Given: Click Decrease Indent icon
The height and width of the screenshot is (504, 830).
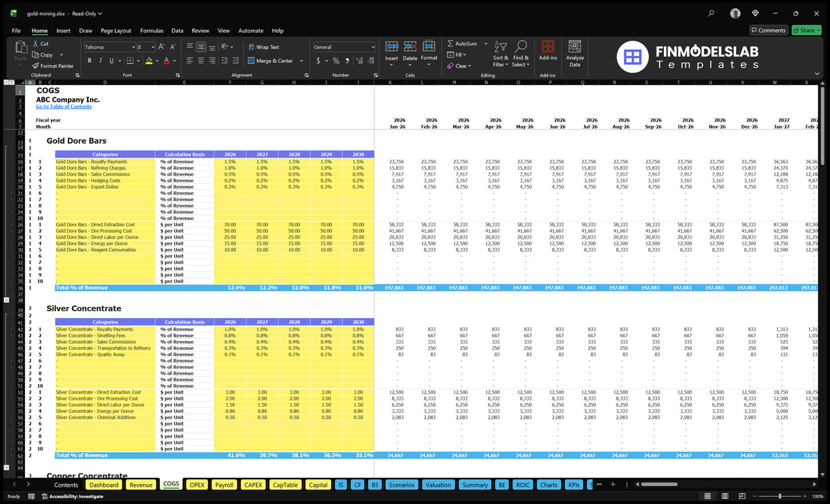Looking at the screenshot, I should pyautogui.click(x=225, y=61).
